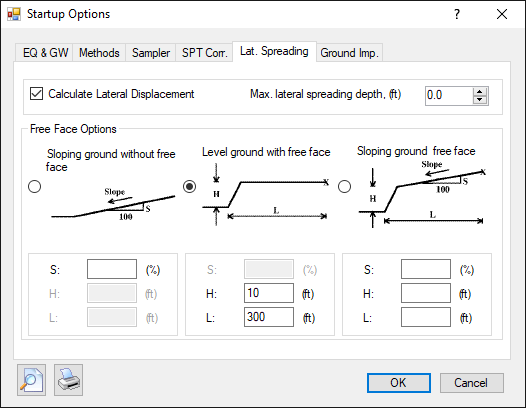Click the H field containing 10

tap(269, 293)
